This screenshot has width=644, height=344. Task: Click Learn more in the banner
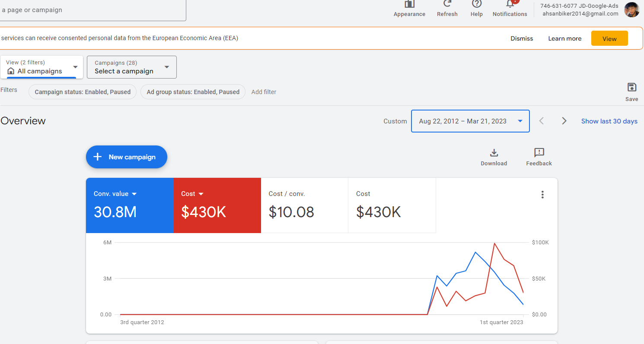pyautogui.click(x=565, y=38)
